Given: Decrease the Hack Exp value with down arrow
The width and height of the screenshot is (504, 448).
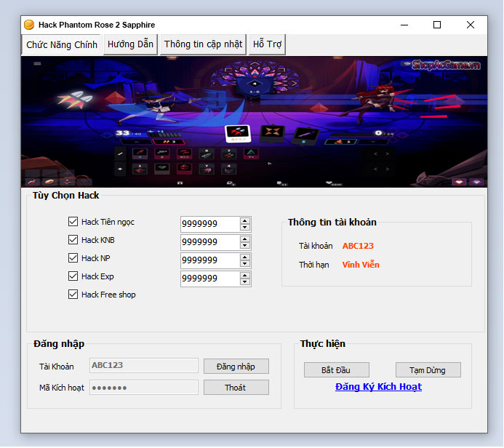Looking at the screenshot, I should (245, 282).
